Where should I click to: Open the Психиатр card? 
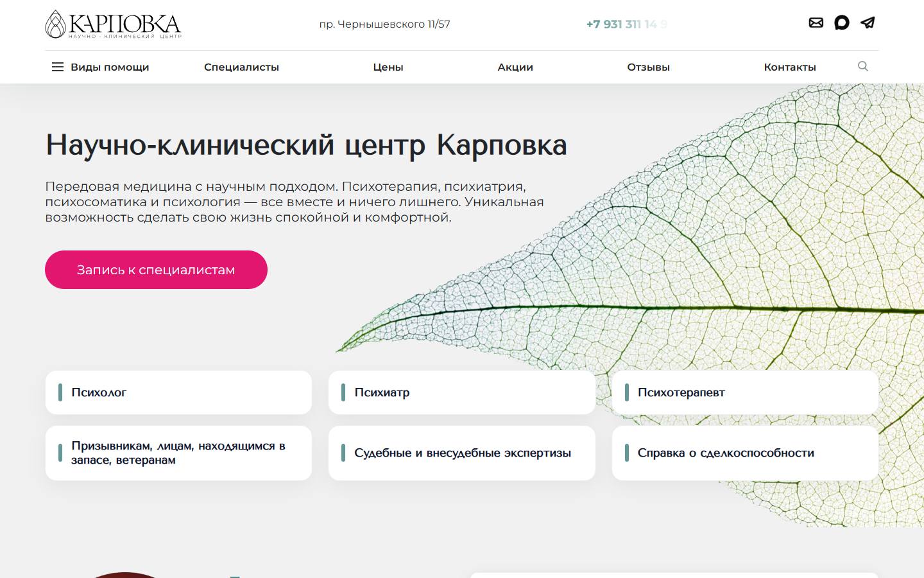(462, 392)
